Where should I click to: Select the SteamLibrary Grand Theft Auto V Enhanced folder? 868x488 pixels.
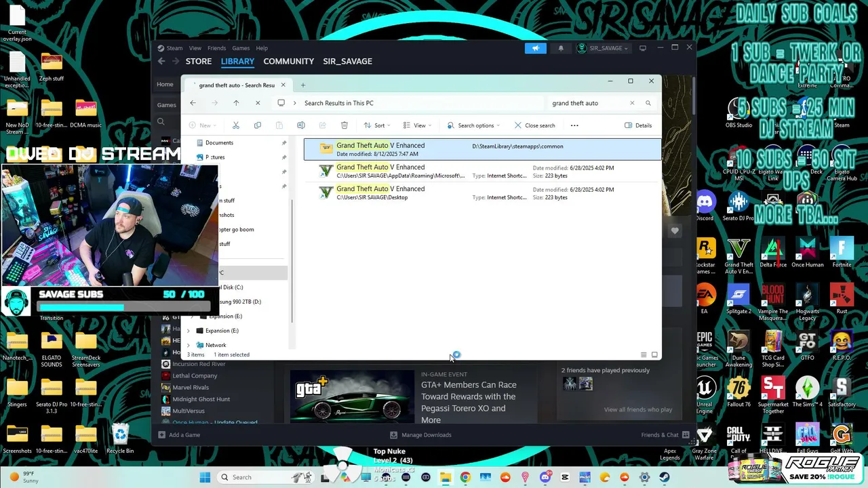(482, 150)
